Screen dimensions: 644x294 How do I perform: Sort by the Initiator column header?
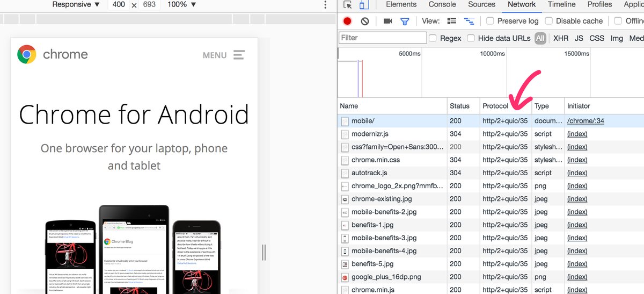(x=604, y=106)
